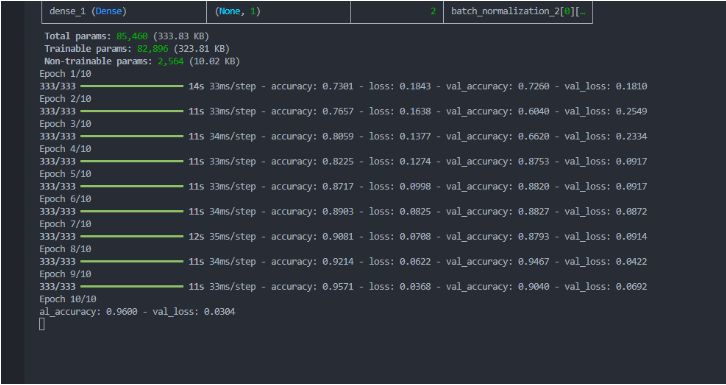
Task: Select the "loss: 0.0622" value
Action: pos(400,261)
